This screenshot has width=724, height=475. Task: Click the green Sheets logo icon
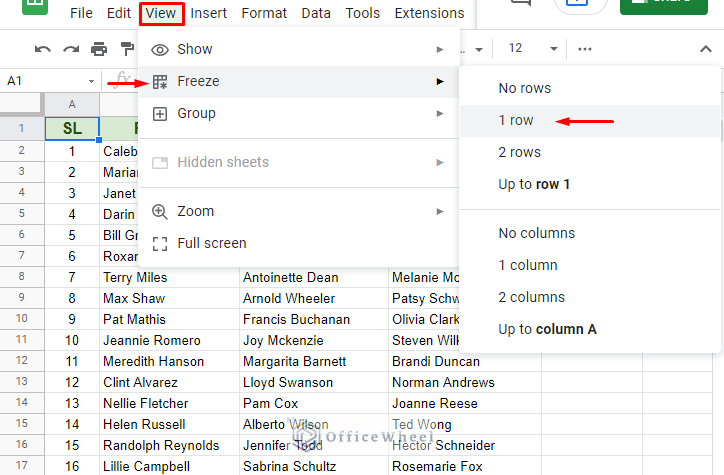[35, 6]
